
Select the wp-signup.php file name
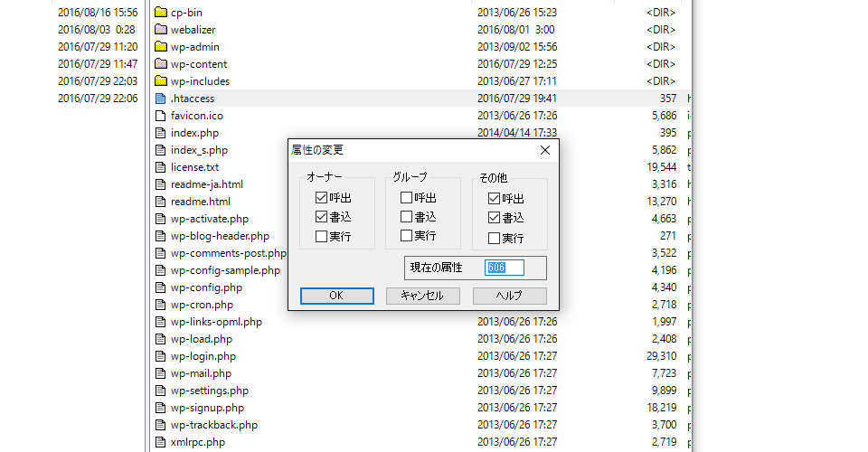(207, 408)
